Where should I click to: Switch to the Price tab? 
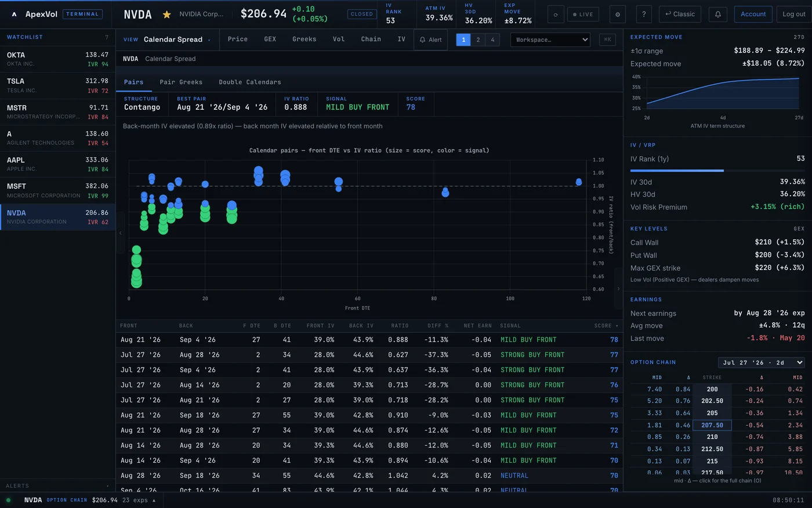238,39
